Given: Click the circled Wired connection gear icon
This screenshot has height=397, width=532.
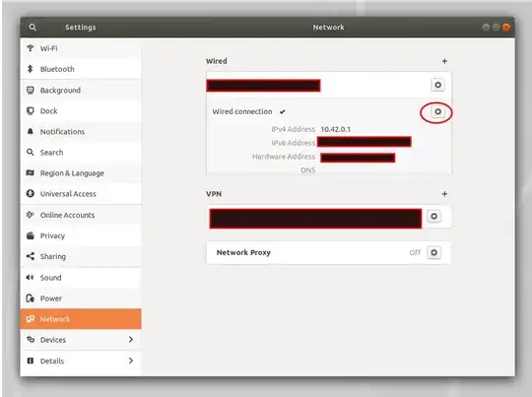Looking at the screenshot, I should tap(437, 111).
